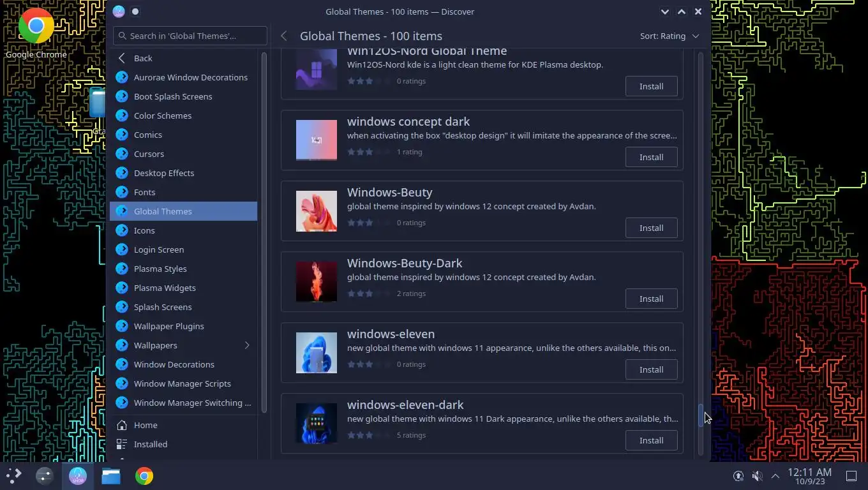This screenshot has height=490, width=868.
Task: Open Desktop Effects category
Action: (183, 173)
